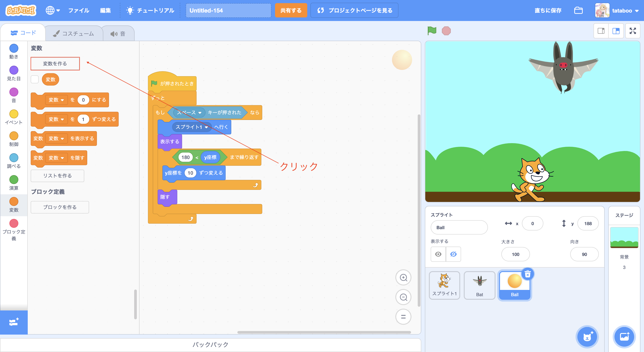Toggle the 変数 variable monitor checkbox
This screenshot has height=352, width=644.
(35, 79)
